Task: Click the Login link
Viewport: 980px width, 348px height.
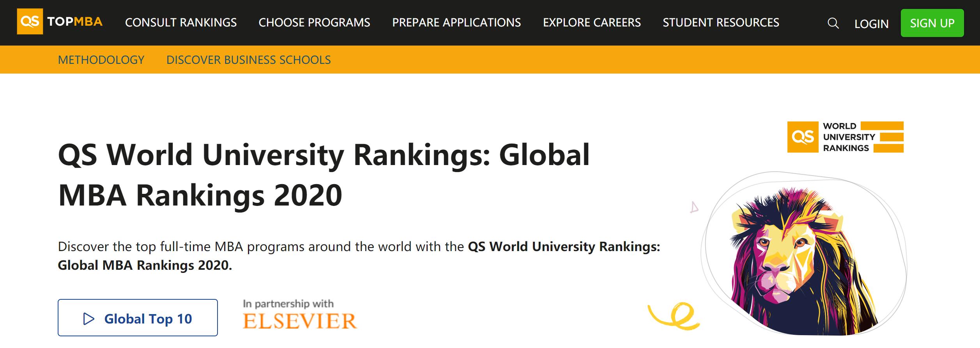Action: coord(871,24)
